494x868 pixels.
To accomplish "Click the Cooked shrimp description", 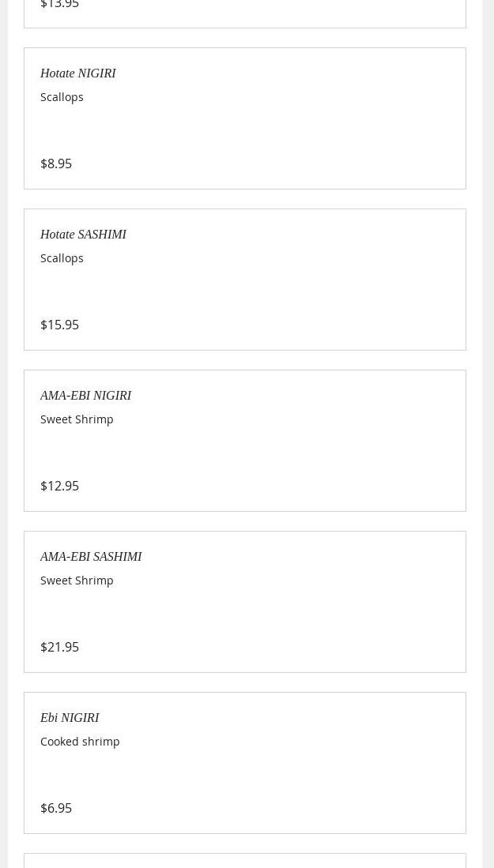I will (x=80, y=742).
